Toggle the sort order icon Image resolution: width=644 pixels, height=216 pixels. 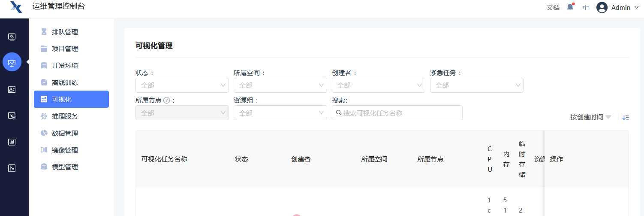[626, 117]
